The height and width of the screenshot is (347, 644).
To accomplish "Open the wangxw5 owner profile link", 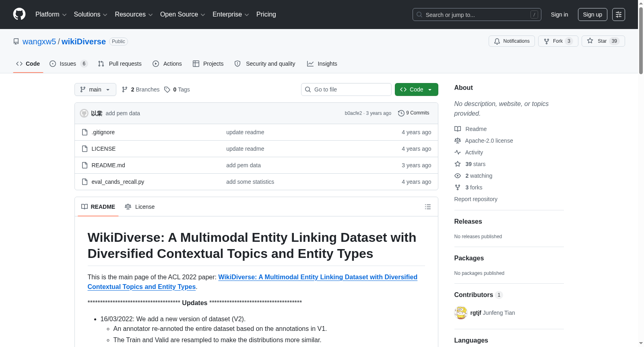I will point(39,42).
